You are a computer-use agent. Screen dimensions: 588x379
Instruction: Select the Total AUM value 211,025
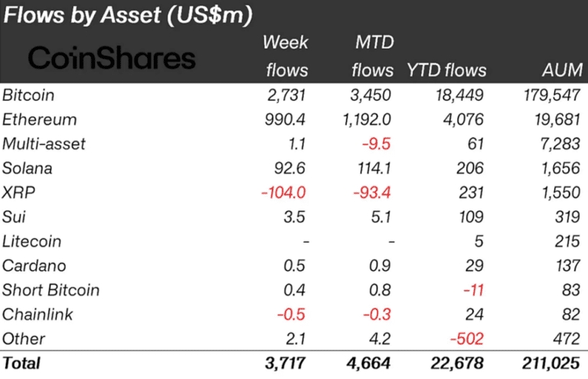point(550,363)
